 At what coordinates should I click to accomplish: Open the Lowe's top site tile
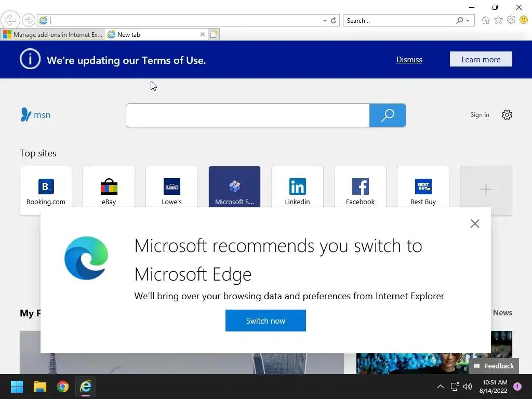tap(171, 187)
